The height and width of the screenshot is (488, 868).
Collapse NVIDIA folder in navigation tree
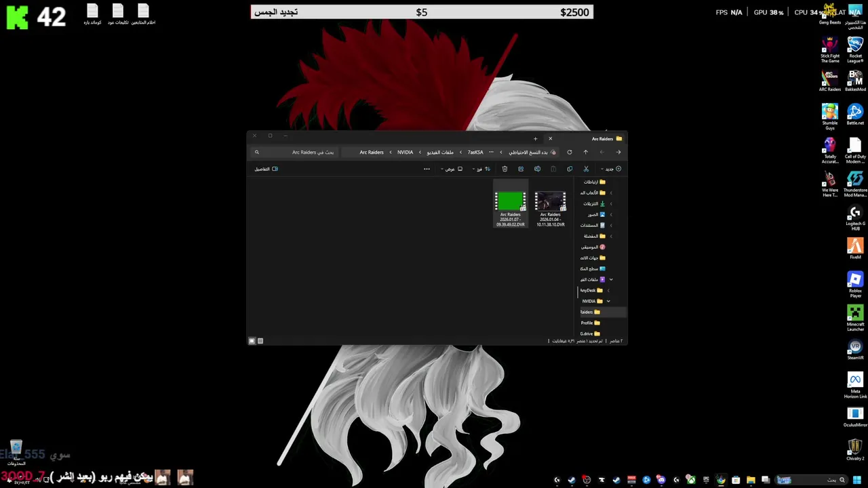[608, 301]
